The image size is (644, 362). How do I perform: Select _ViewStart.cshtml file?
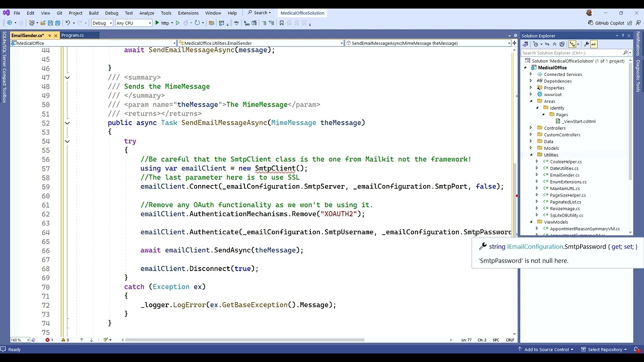tap(579, 121)
